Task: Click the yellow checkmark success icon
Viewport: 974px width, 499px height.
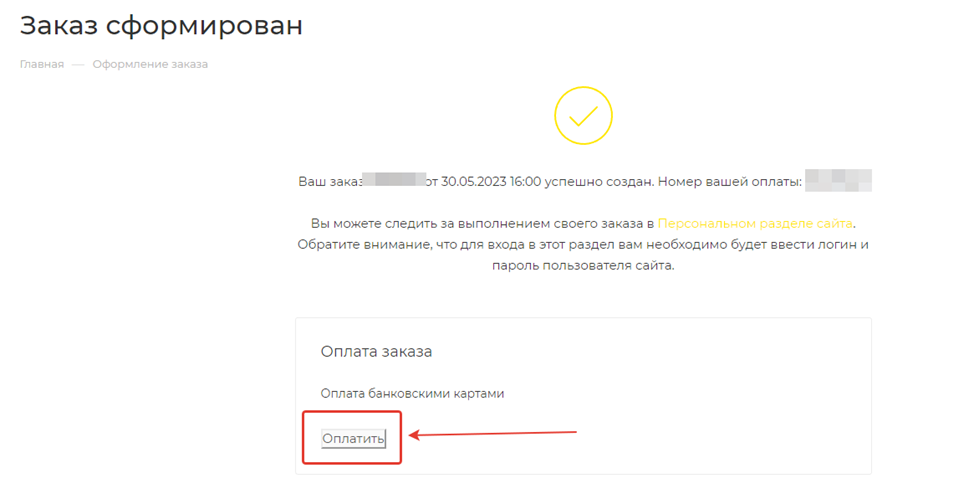Action: 583,116
